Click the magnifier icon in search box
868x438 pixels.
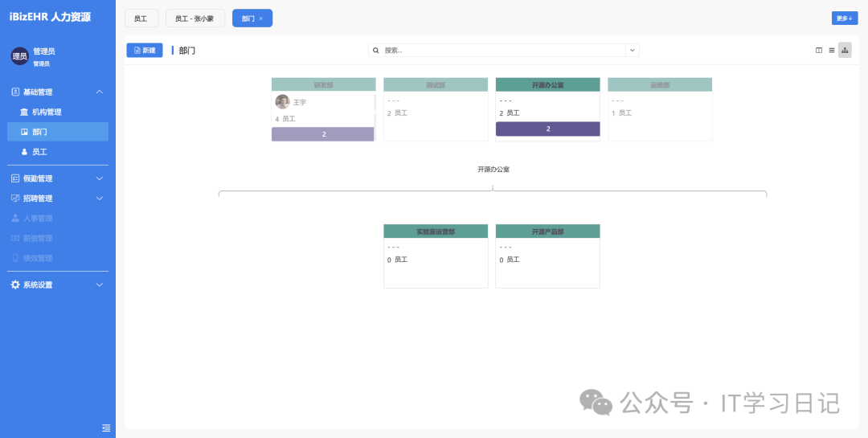pyautogui.click(x=376, y=51)
